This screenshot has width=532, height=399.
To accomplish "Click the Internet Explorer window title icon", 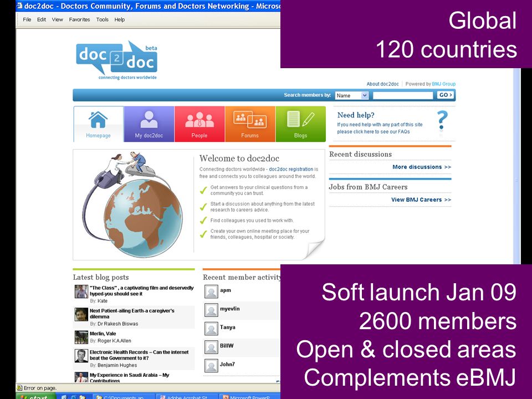I will [20, 6].
